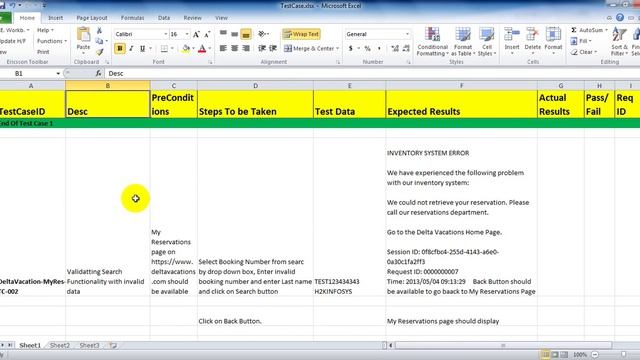
Task: Set Middle Align for cell text
Action: click(x=234, y=34)
